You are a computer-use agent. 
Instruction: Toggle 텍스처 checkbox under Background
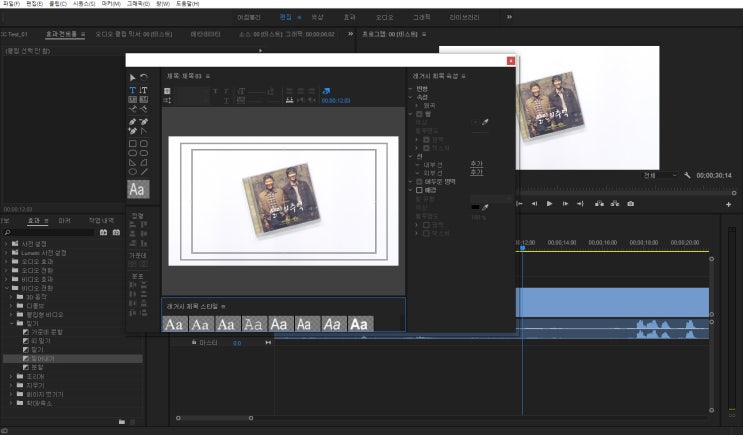click(x=426, y=233)
